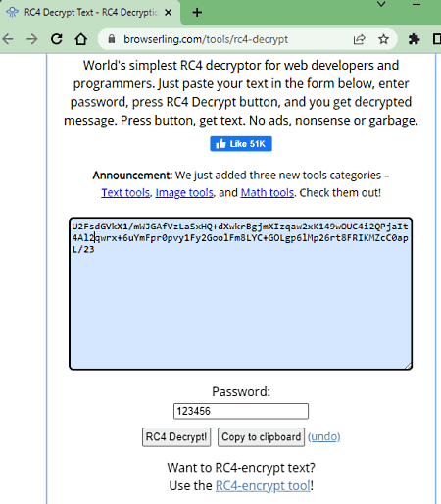Click the tab's browserling favicon
The height and width of the screenshot is (504, 441).
[13, 13]
